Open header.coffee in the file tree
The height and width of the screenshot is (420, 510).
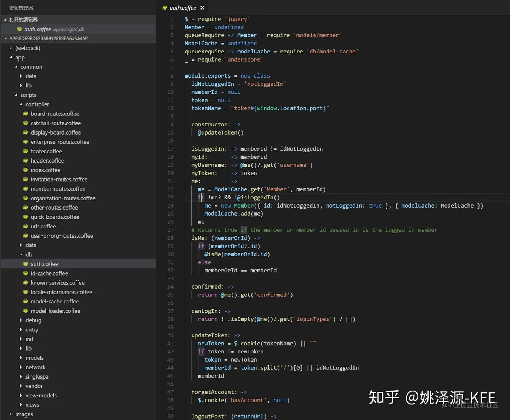point(47,160)
